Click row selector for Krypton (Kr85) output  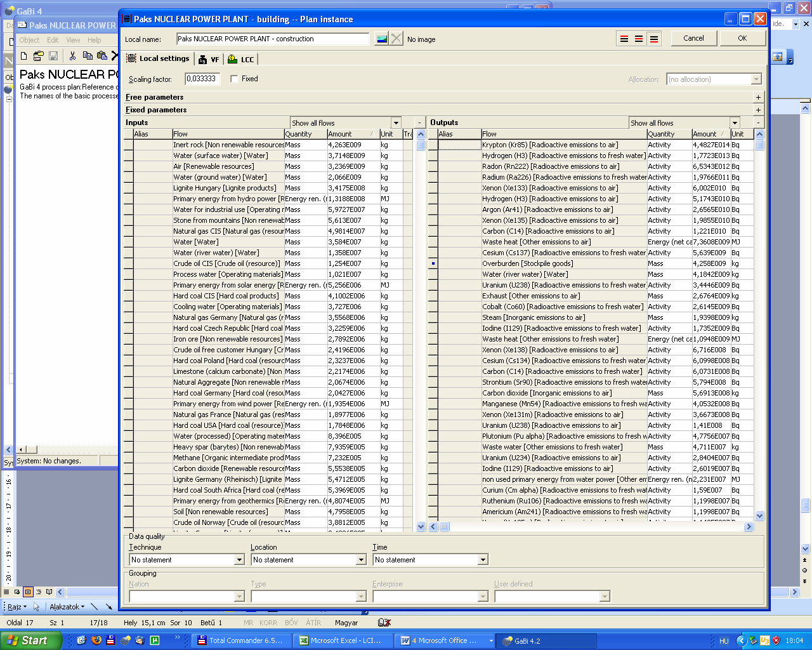pyautogui.click(x=433, y=145)
